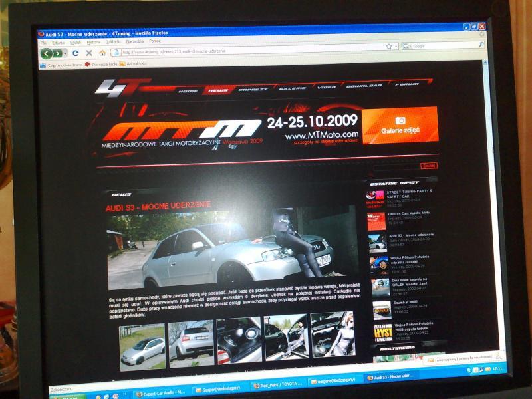Open the Historia menu
This screenshot has height=399, width=532.
[x=94, y=42]
